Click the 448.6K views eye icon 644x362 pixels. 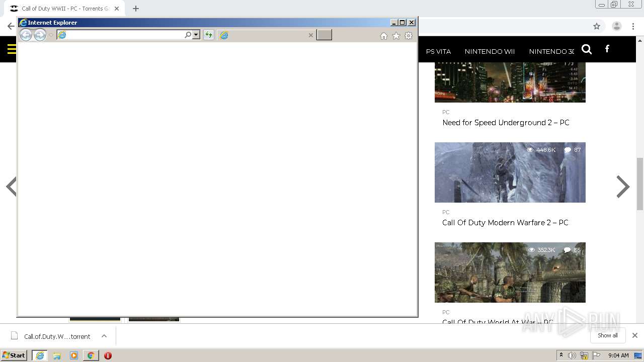click(530, 150)
